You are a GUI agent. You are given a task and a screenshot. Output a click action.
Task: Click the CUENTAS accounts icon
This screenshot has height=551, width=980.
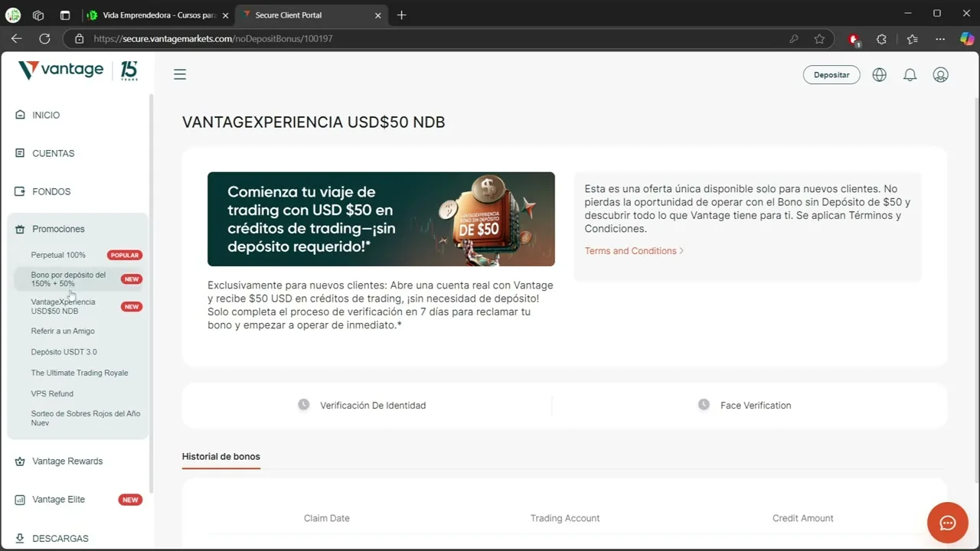(20, 153)
